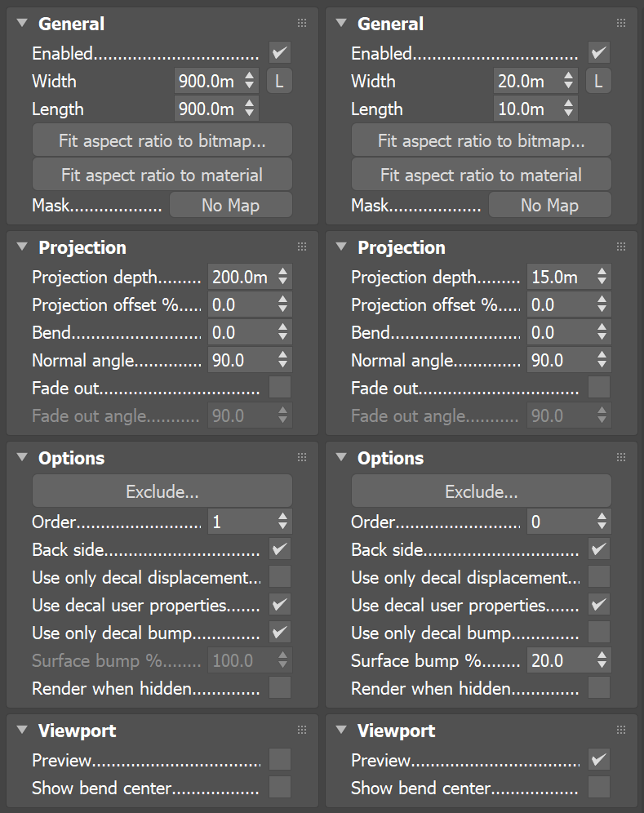Grab the left General rollout grip icon
This screenshot has width=644, height=813.
[302, 23]
